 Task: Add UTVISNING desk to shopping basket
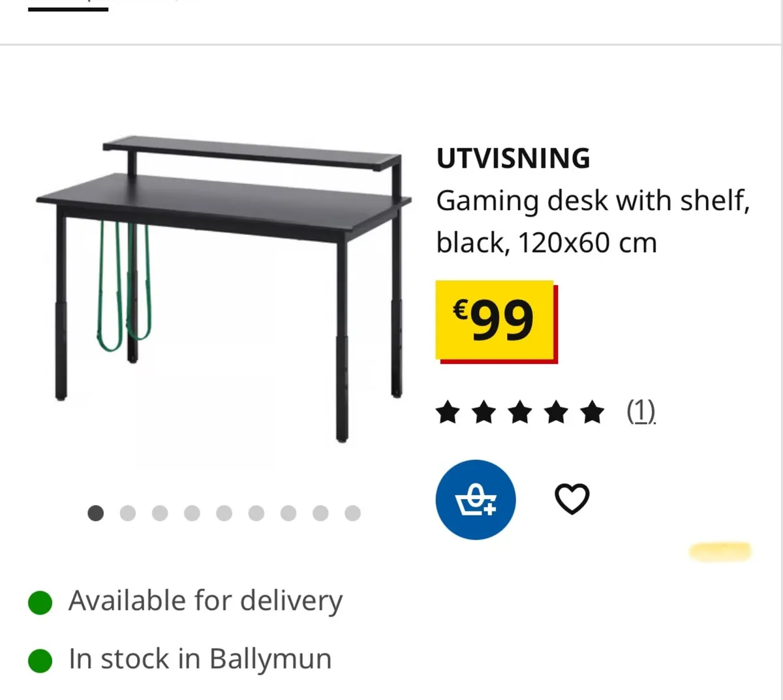[x=476, y=500]
